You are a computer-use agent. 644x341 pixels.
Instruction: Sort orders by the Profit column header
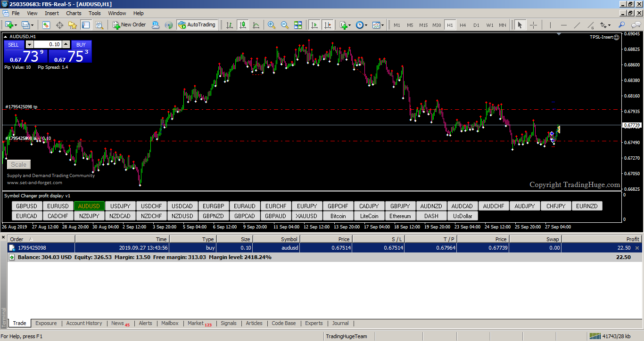click(x=601, y=239)
